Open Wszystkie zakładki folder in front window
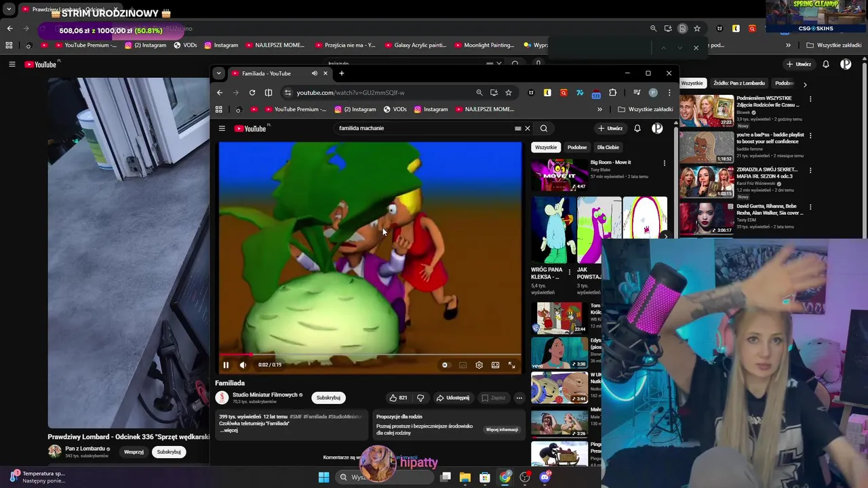 click(x=646, y=109)
